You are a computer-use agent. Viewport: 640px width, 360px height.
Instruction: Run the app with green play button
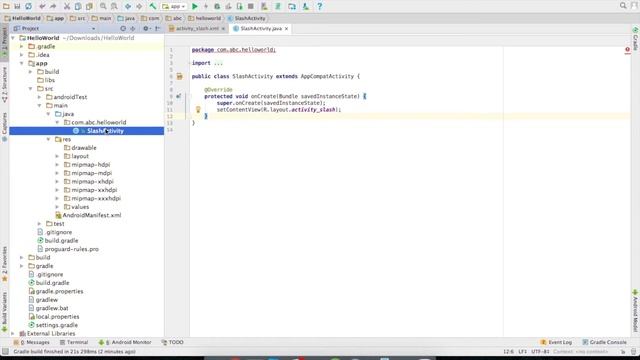tap(195, 6)
